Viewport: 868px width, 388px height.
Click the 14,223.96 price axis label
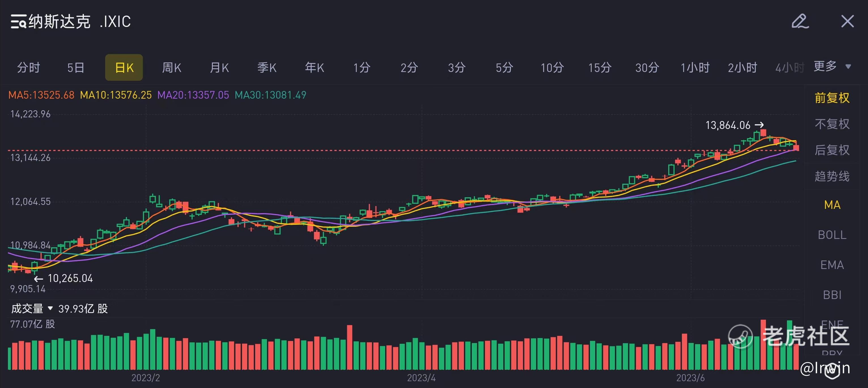tap(30, 114)
